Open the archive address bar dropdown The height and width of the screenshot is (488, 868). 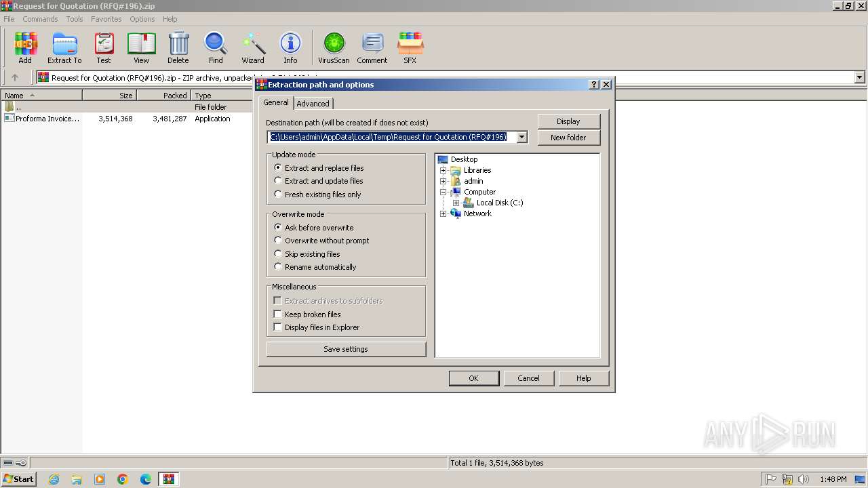coord(859,78)
